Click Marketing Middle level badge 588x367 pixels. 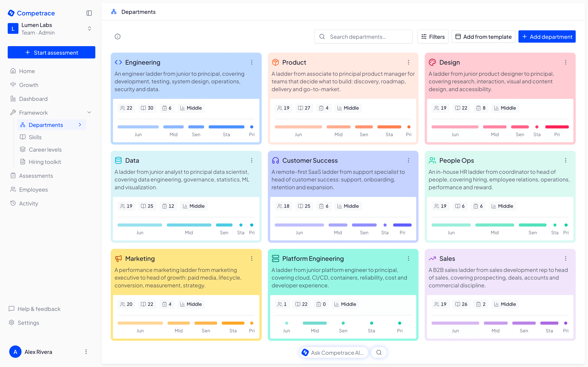pyautogui.click(x=191, y=304)
